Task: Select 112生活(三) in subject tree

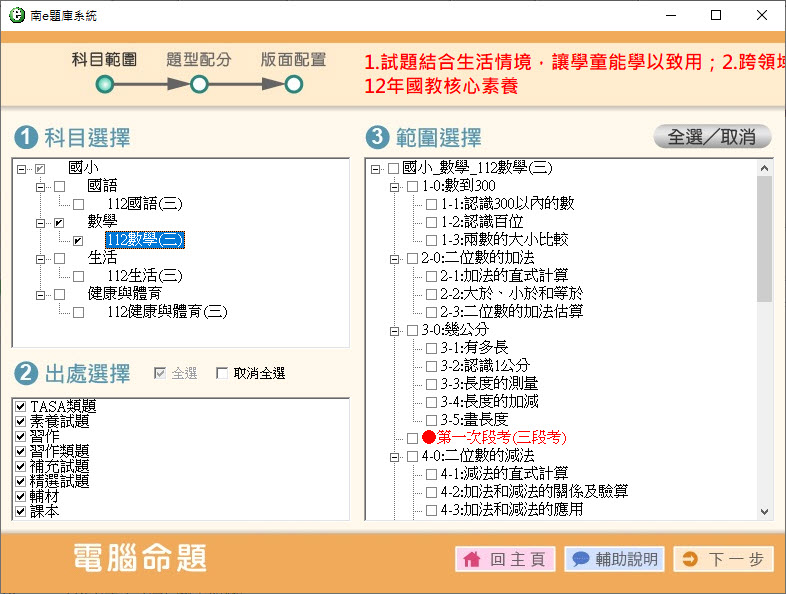Action: [x=144, y=276]
